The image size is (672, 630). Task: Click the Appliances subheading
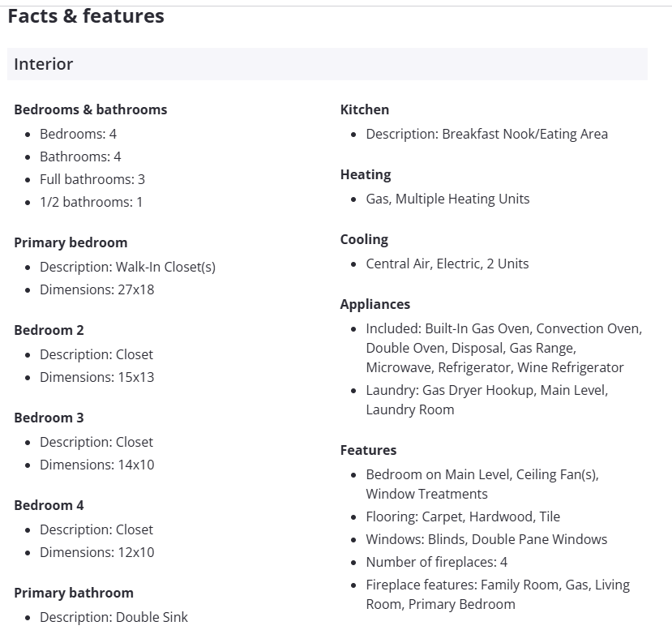pos(375,304)
